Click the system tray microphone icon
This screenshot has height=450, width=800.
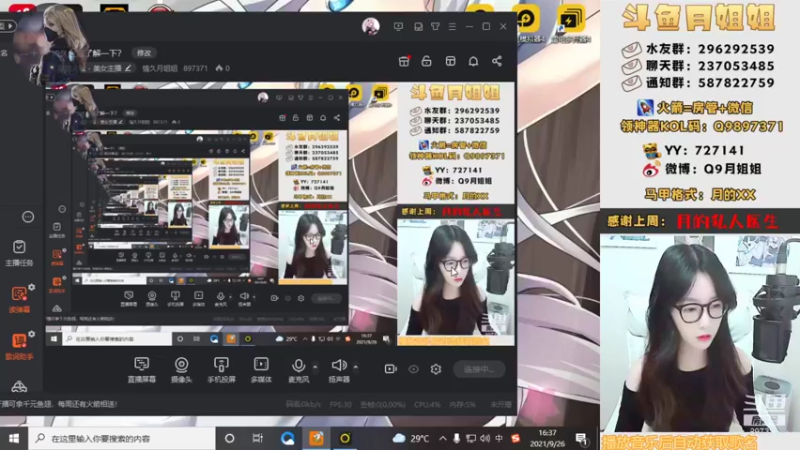coord(457,438)
